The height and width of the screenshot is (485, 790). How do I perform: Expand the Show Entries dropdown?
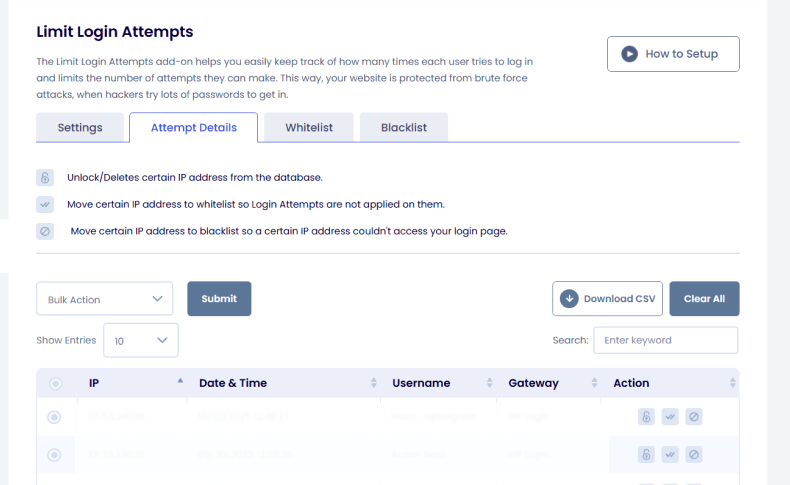coord(140,341)
